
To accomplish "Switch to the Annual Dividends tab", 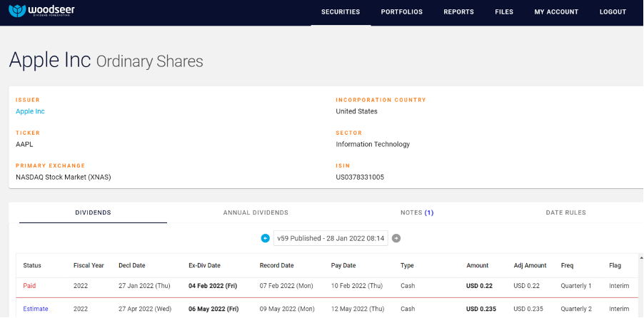I will pos(256,212).
